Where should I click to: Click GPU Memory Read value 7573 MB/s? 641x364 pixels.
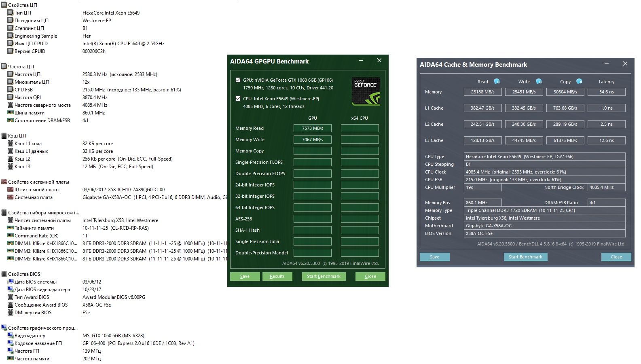coord(313,128)
